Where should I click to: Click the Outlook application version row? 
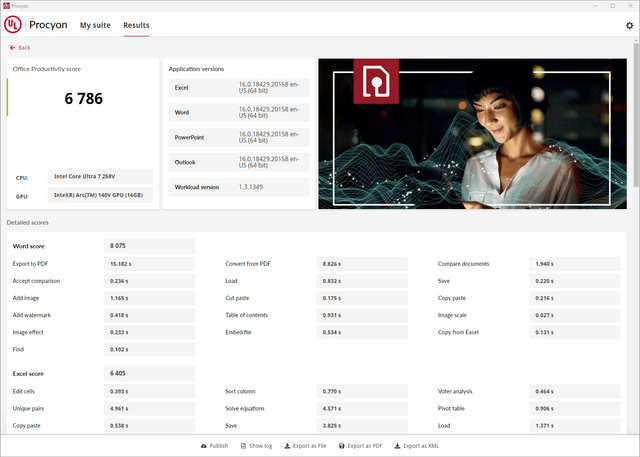tap(239, 162)
